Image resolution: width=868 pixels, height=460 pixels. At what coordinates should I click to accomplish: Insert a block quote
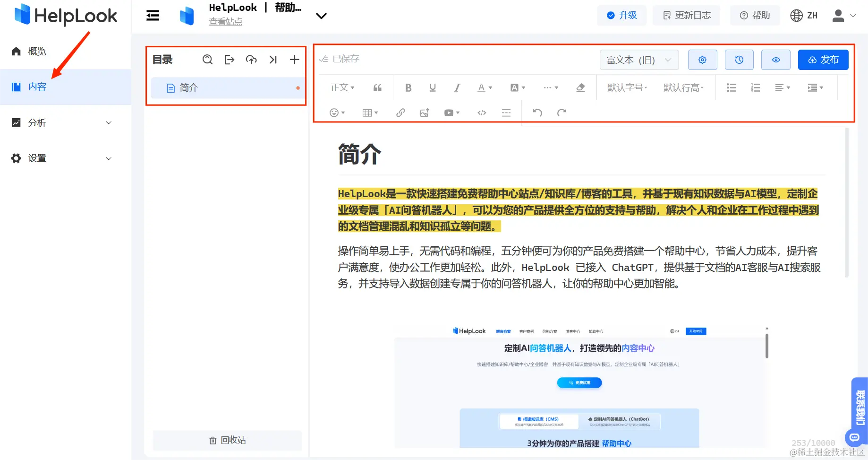coord(377,87)
